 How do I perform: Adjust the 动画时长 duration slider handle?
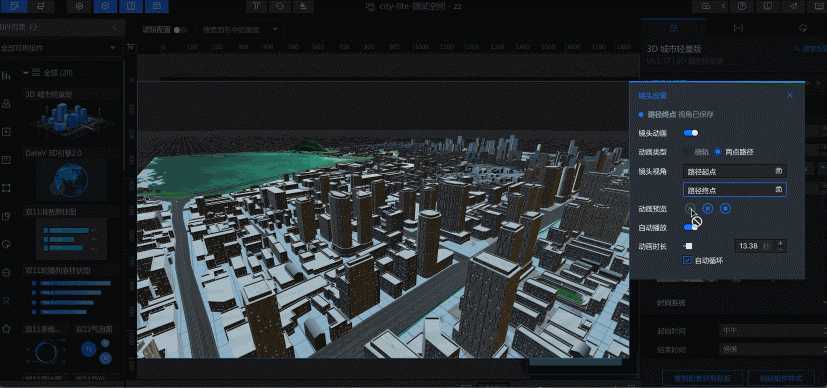coord(688,246)
